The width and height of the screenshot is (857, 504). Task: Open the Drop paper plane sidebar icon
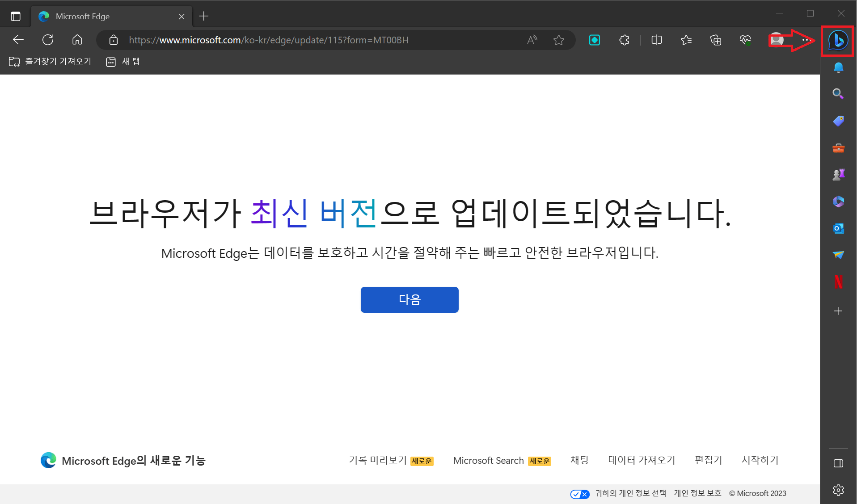(x=838, y=255)
